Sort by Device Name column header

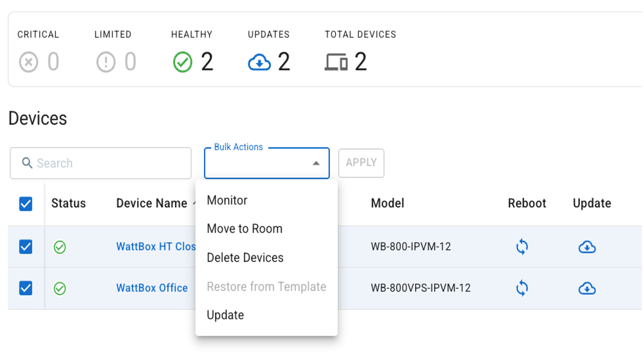(152, 203)
